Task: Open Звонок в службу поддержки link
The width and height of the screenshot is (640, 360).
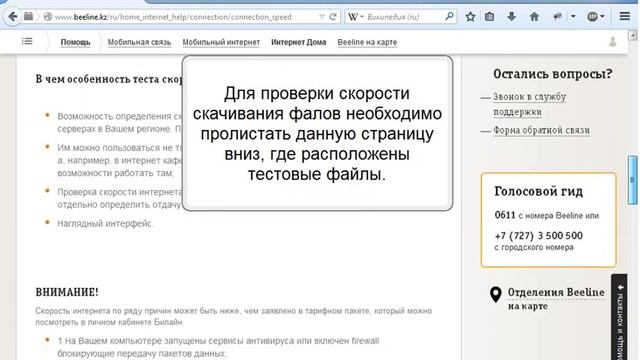Action: 529,104
